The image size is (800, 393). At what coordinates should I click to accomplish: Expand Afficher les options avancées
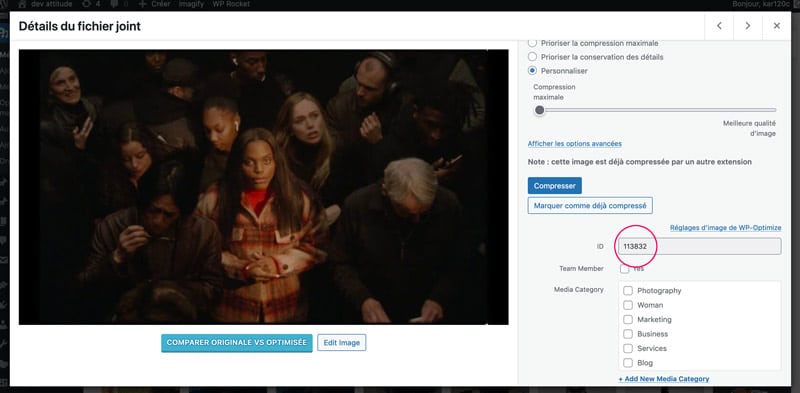pyautogui.click(x=574, y=144)
